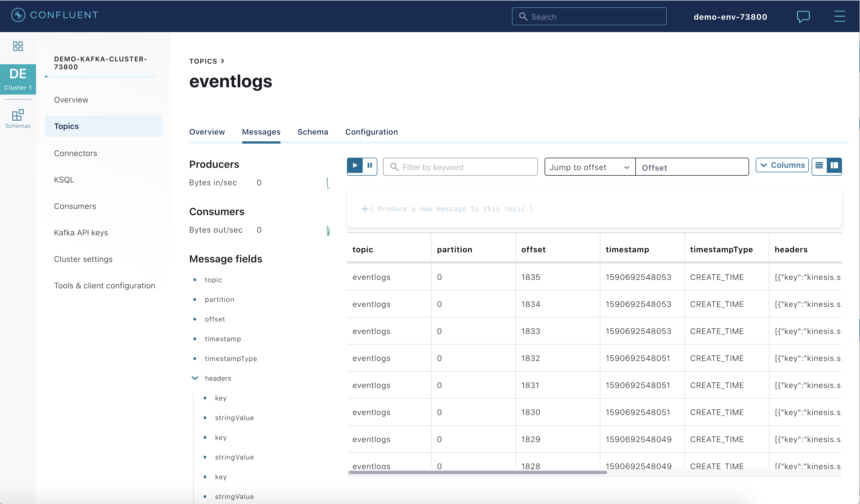Open the feedback chat bubble icon
Image resolution: width=860 pixels, height=504 pixels.
(x=803, y=16)
